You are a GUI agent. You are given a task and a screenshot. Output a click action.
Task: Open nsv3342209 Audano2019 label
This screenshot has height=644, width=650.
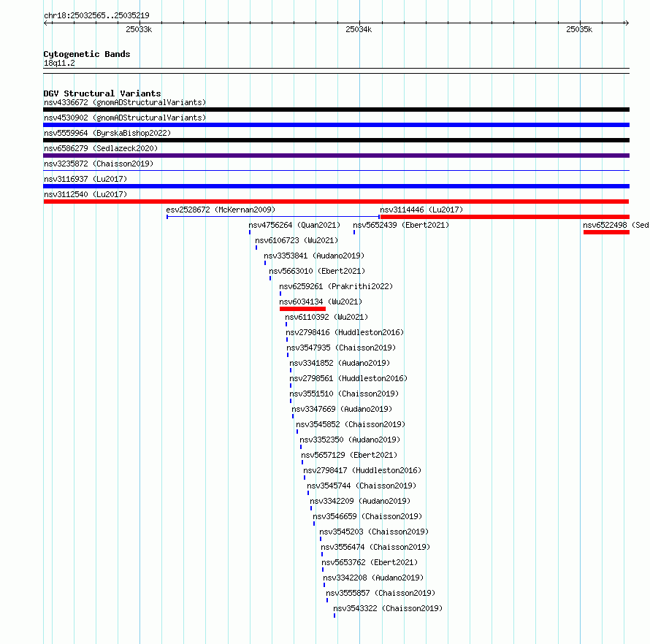click(x=360, y=501)
